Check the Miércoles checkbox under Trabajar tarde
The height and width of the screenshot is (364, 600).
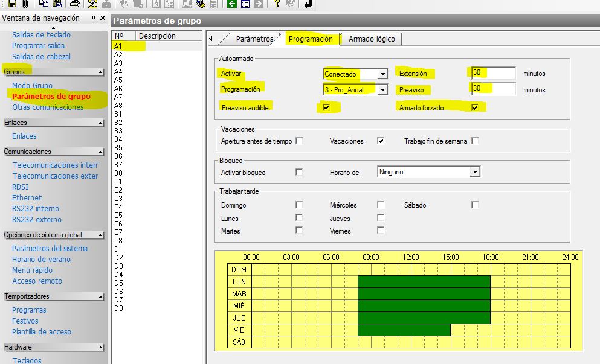coord(380,205)
